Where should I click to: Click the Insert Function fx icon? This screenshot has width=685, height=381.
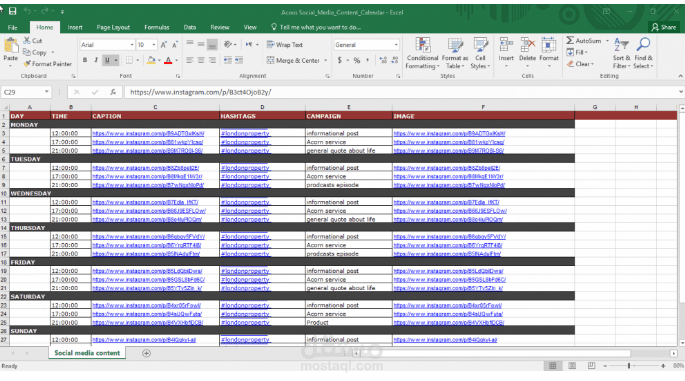(x=113, y=92)
